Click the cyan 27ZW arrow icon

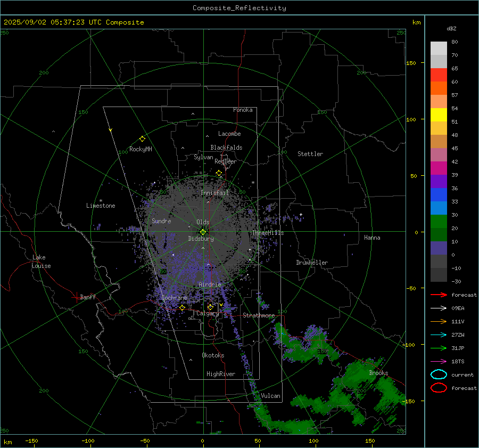439,335
